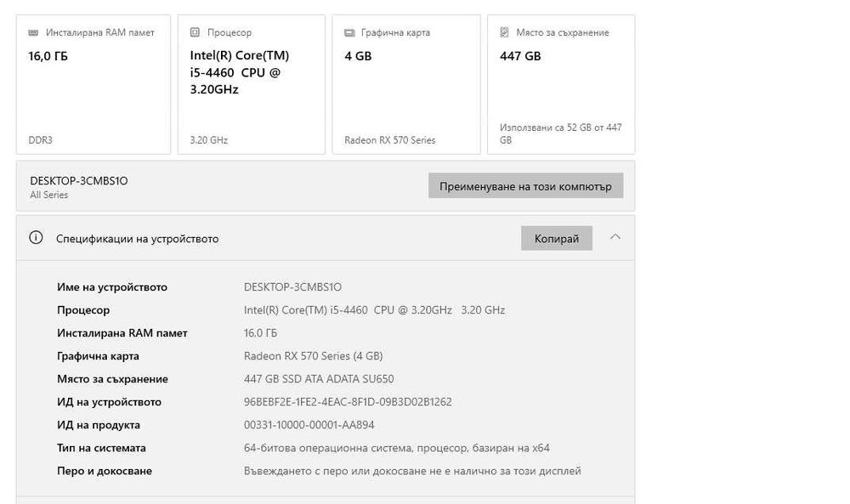850x504 pixels.
Task: Click the pen input not available text
Action: 412,471
